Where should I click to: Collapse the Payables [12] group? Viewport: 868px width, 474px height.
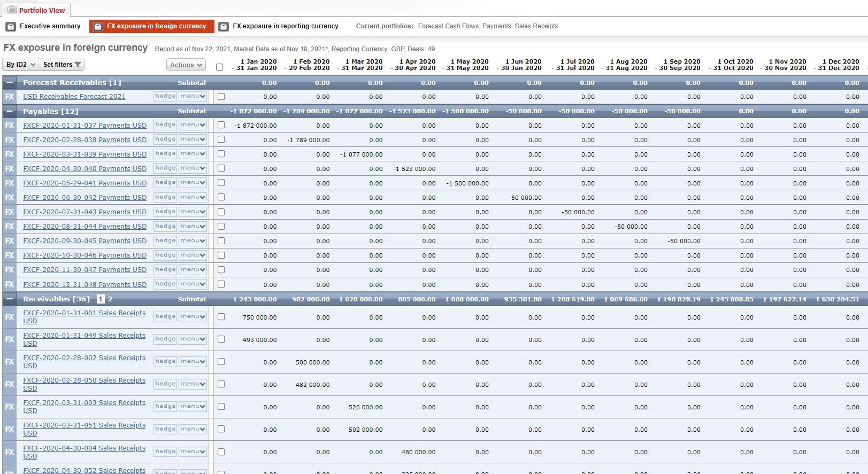pyautogui.click(x=9, y=111)
